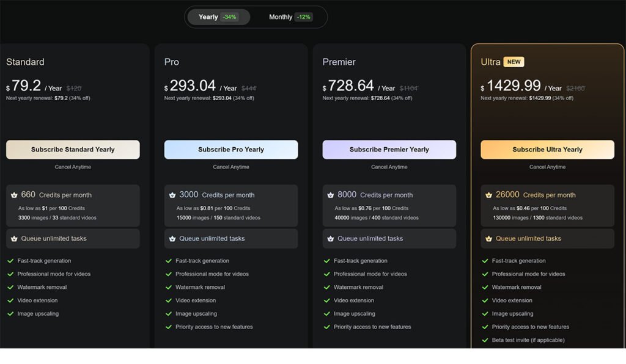626x364 pixels.
Task: Click Premier plan's Priority access to new features
Action: (x=372, y=327)
